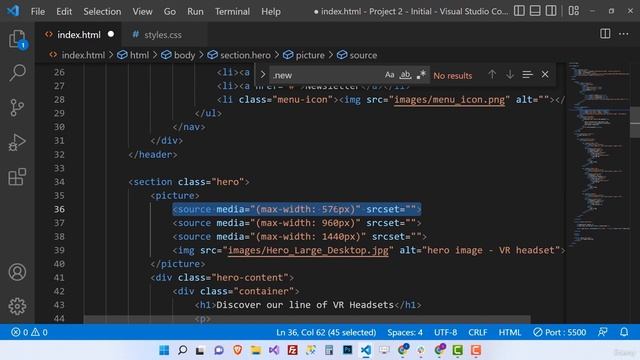Toggle Match Case in find widget

389,75
